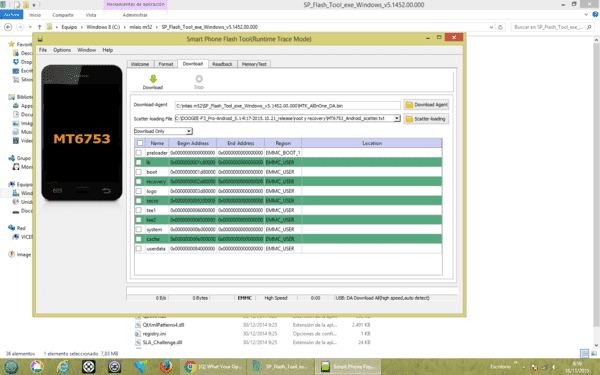Expand the Scatter-loading File path dropdown
Image resolution: width=600 pixels, height=375 pixels.
click(x=397, y=119)
